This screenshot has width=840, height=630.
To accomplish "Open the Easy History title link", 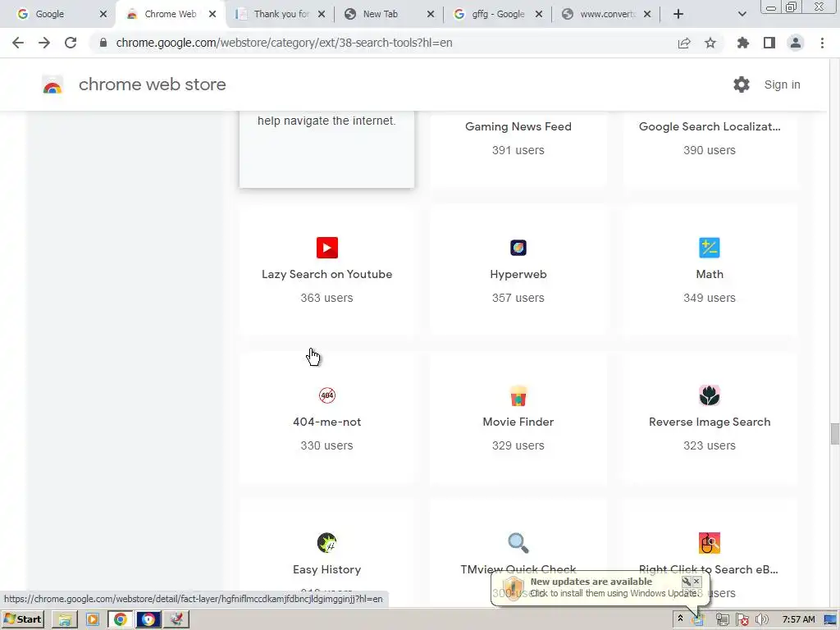I will point(326,569).
